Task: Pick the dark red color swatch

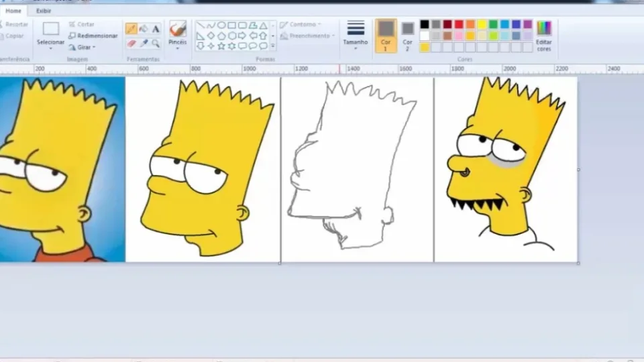Action: click(x=447, y=25)
